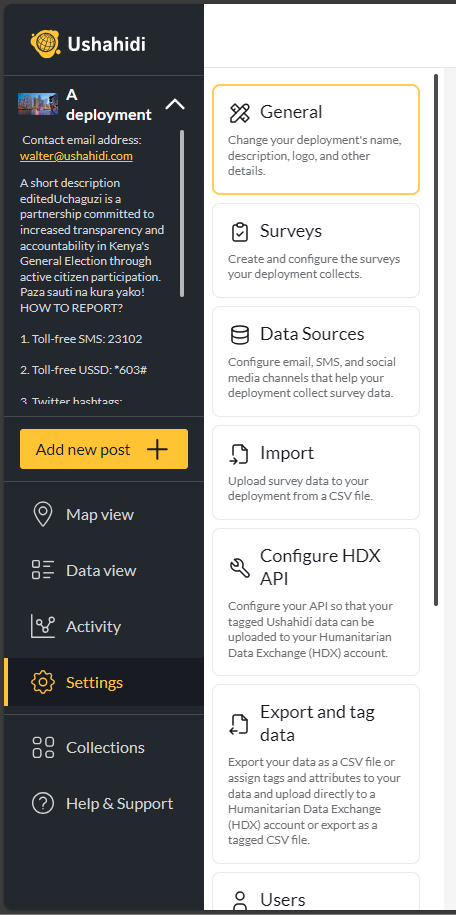Click the Settings gear icon

(43, 682)
